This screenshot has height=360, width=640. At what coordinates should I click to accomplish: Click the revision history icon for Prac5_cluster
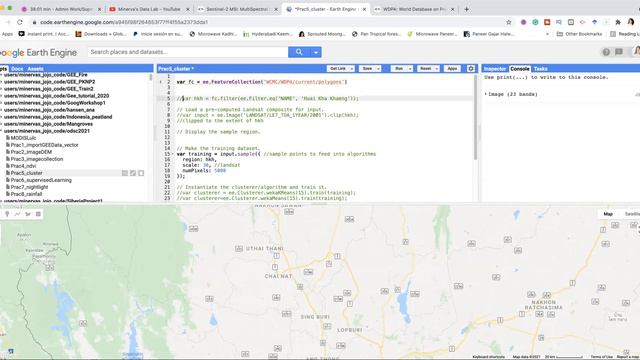click(x=125, y=173)
